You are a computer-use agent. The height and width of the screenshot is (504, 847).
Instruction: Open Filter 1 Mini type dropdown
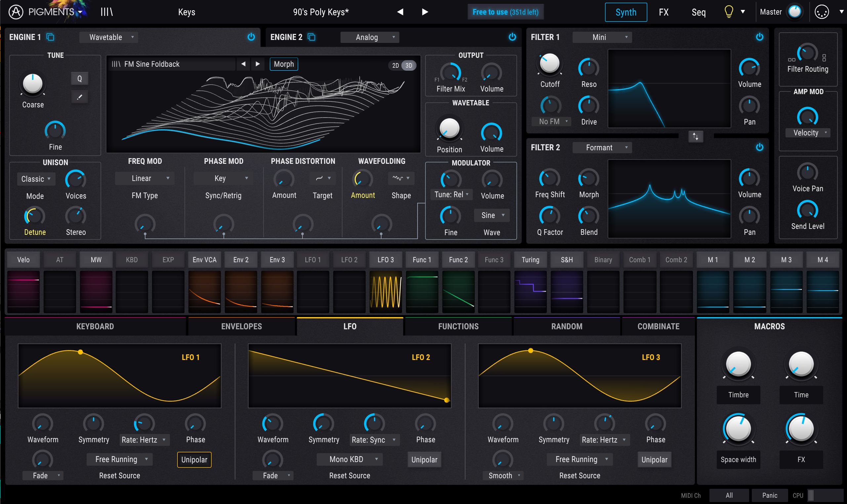[602, 37]
